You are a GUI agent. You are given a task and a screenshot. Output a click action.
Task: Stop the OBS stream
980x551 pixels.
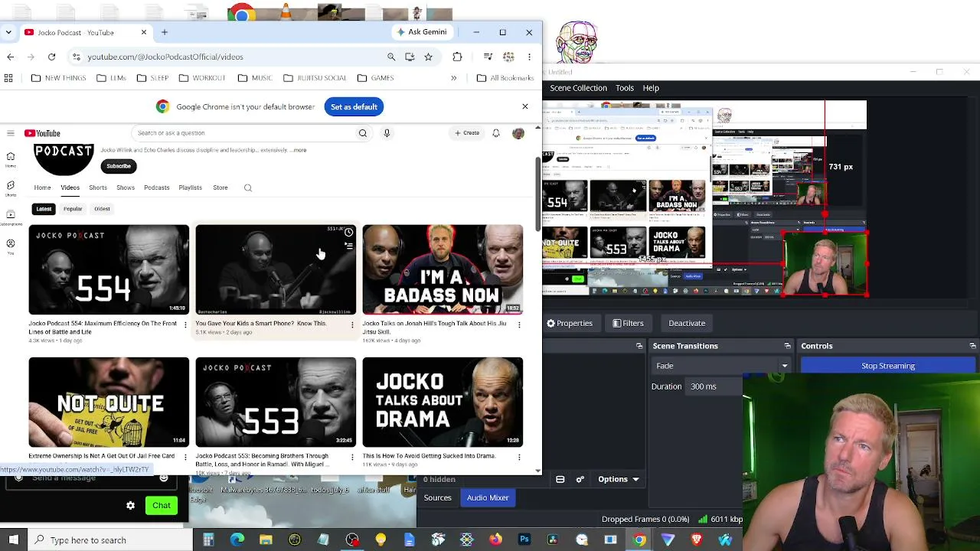[888, 366]
